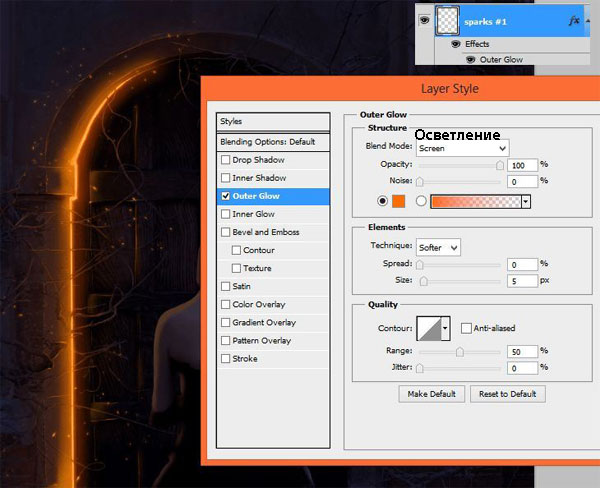The image size is (600, 488).
Task: Select the gradient radio button
Action: coord(421,201)
